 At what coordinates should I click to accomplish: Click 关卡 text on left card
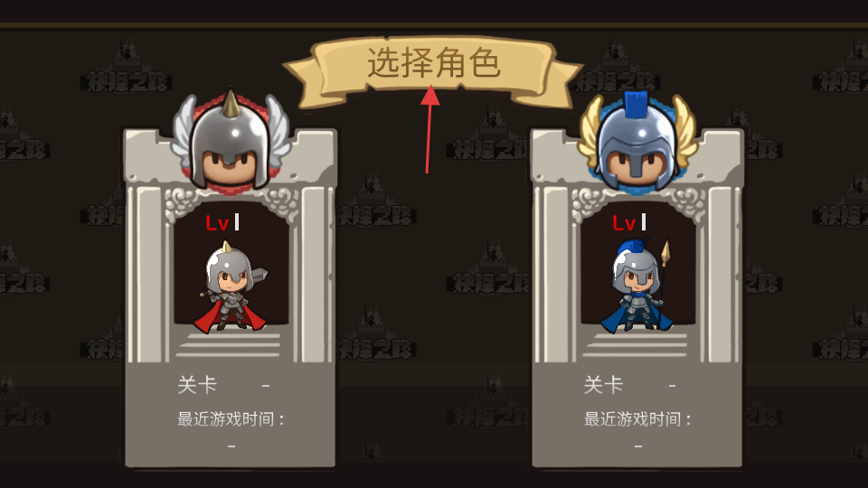197,385
